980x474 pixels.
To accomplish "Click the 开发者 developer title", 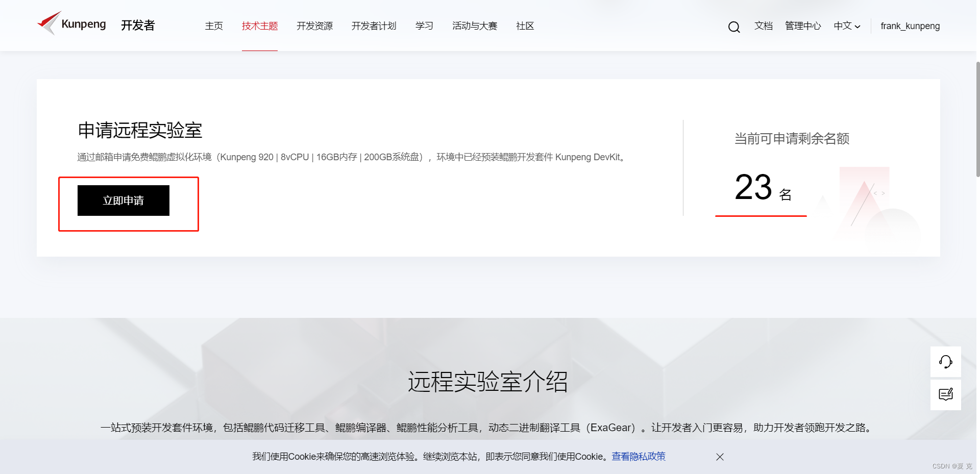I will 137,25.
